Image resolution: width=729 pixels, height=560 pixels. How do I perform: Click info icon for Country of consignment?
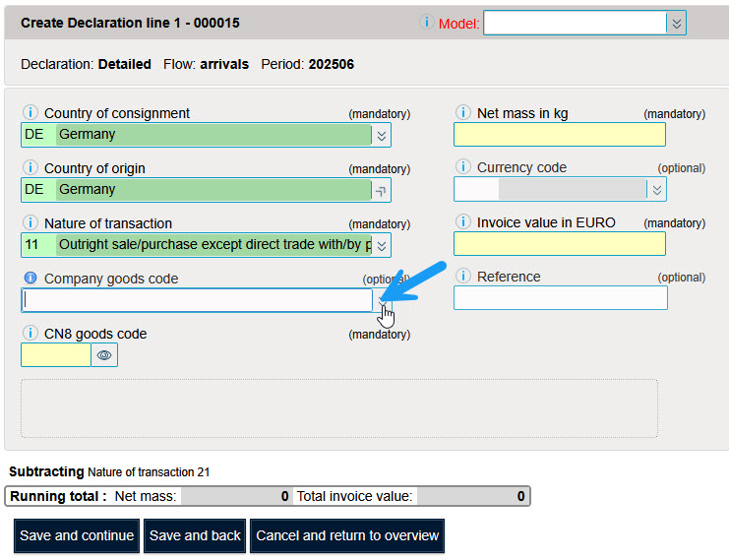tap(30, 113)
